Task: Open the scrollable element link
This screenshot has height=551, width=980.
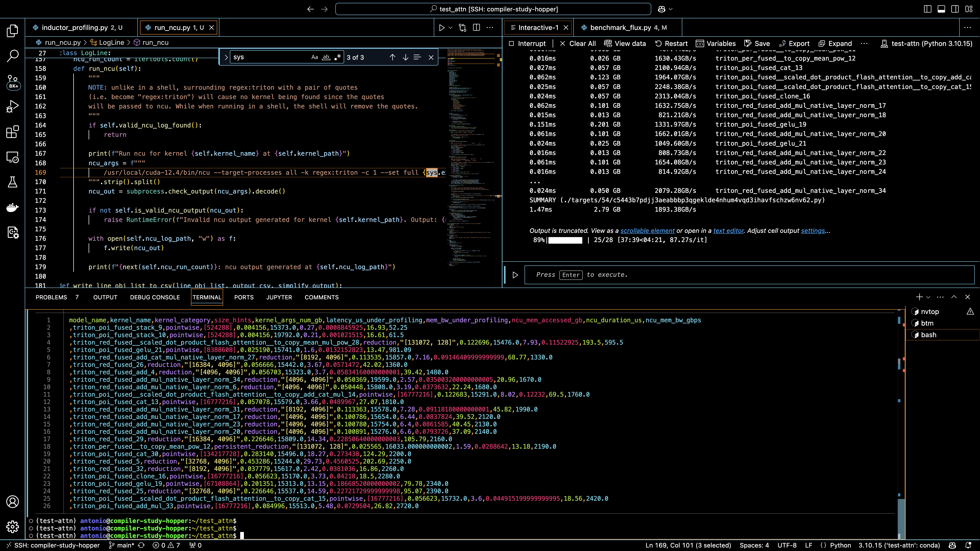Action: point(647,231)
